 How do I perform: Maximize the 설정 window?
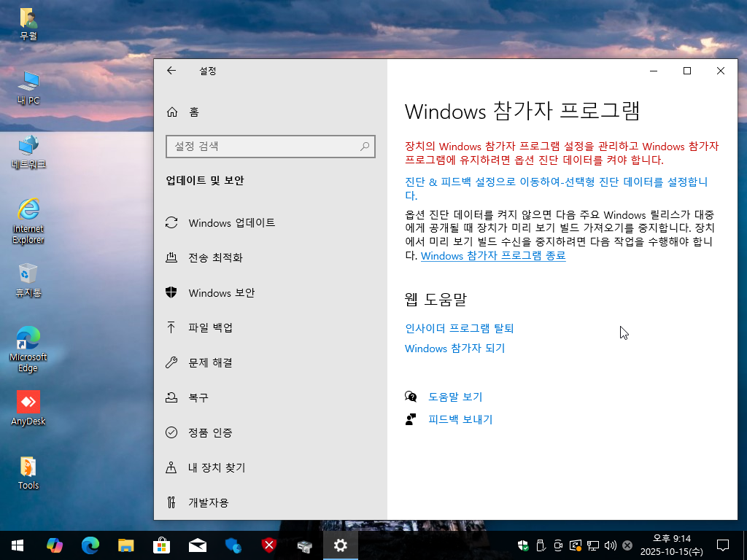(x=687, y=71)
